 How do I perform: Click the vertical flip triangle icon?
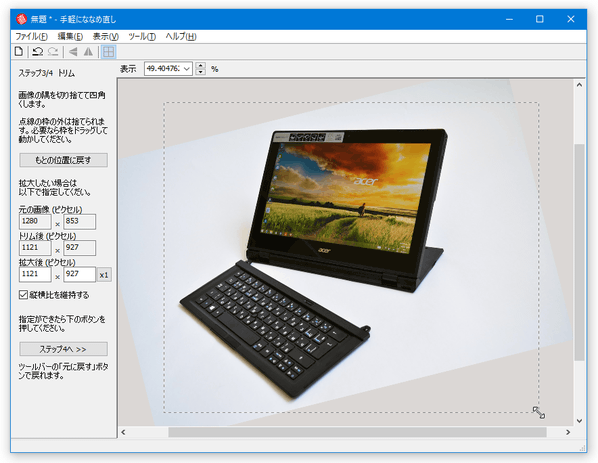[x=88, y=51]
